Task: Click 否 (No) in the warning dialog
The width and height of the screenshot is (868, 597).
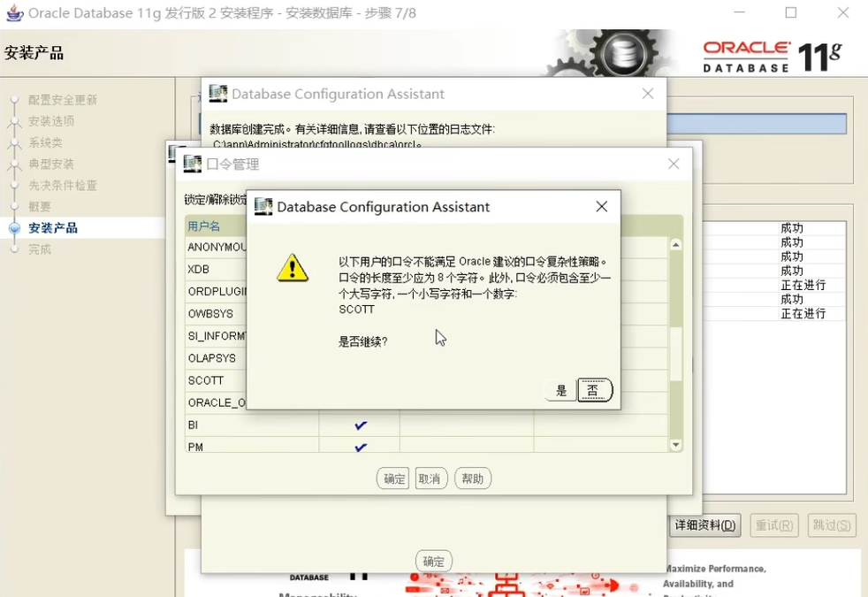Action: point(595,390)
